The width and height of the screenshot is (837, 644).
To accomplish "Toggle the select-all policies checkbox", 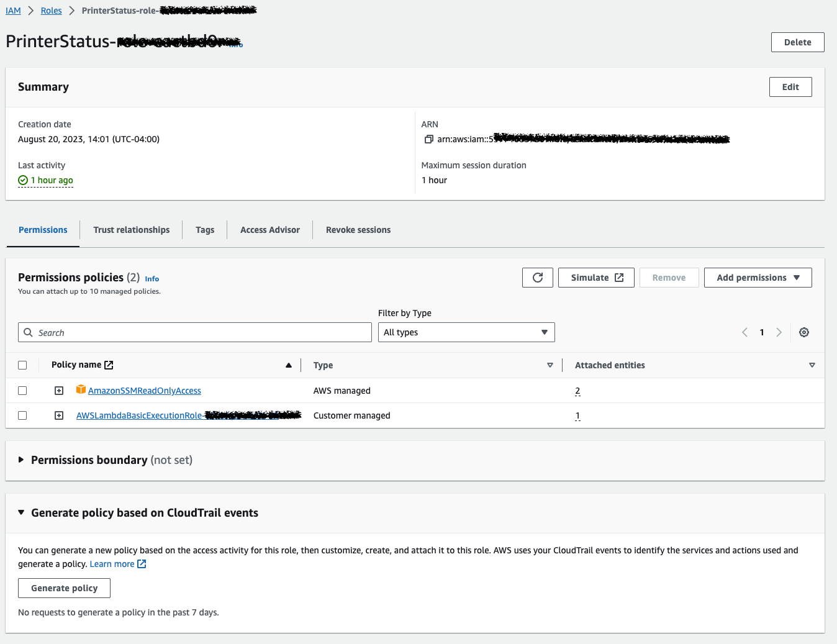I will (x=22, y=365).
